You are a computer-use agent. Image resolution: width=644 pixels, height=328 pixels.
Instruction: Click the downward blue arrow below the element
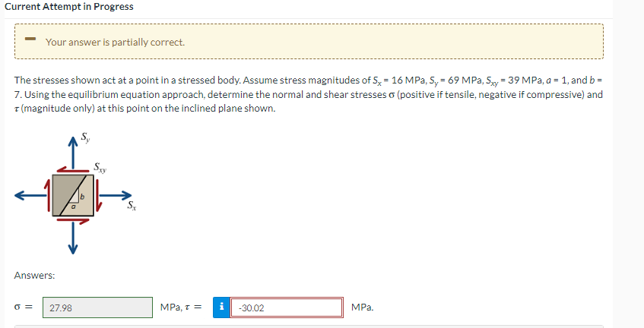tap(73, 238)
